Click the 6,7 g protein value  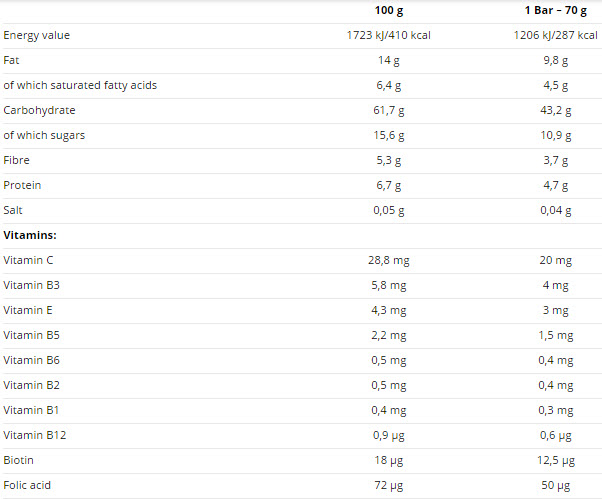[387, 186]
